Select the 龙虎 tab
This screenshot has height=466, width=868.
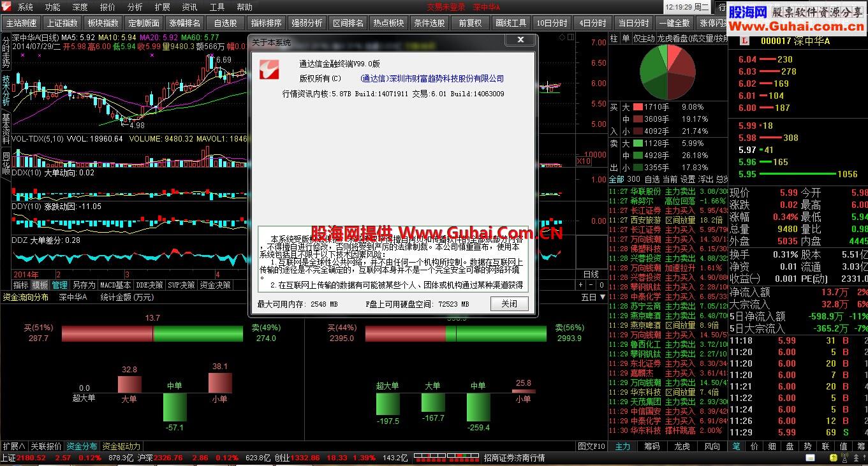pyautogui.click(x=682, y=446)
